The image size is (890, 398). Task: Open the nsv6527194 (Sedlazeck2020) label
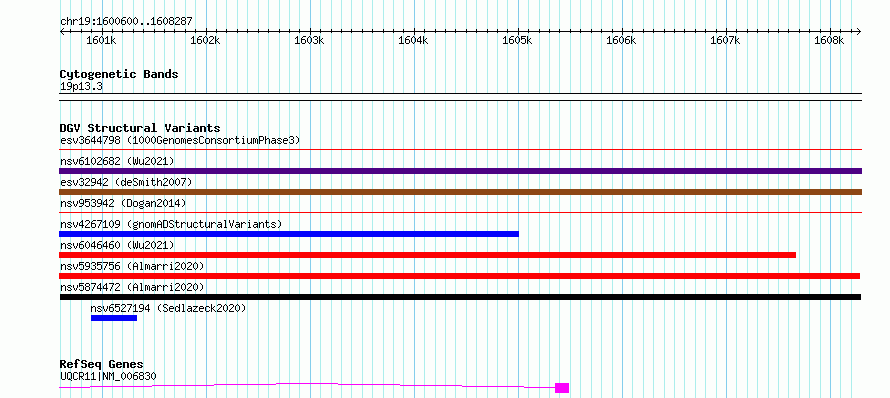[168, 308]
